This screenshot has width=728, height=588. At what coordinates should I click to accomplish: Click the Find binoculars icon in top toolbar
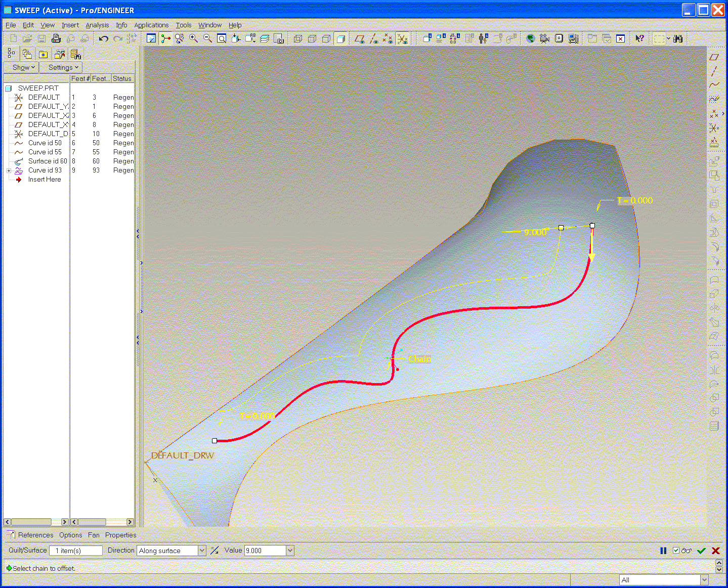coord(678,38)
